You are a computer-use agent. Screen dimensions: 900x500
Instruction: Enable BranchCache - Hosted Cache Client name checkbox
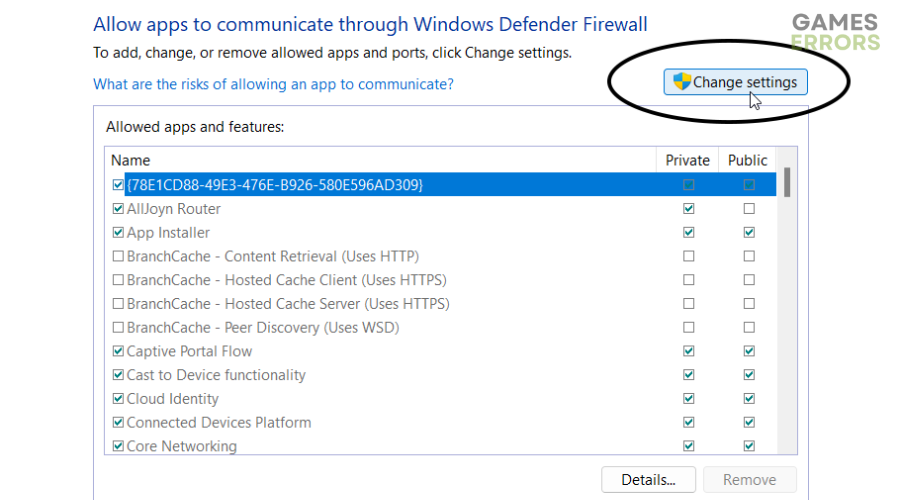pyautogui.click(x=118, y=280)
